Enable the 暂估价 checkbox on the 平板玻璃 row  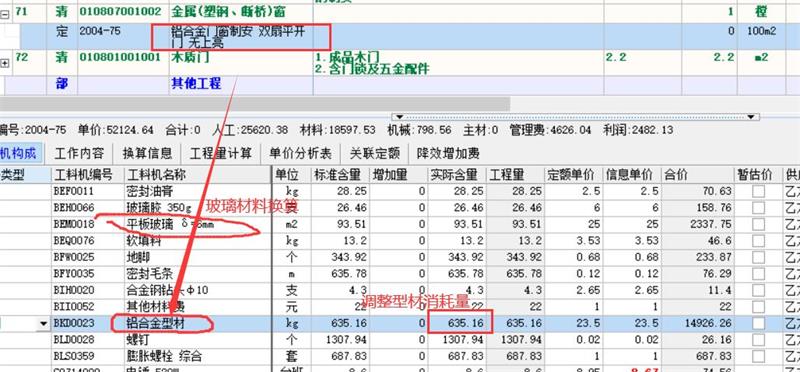click(x=758, y=224)
